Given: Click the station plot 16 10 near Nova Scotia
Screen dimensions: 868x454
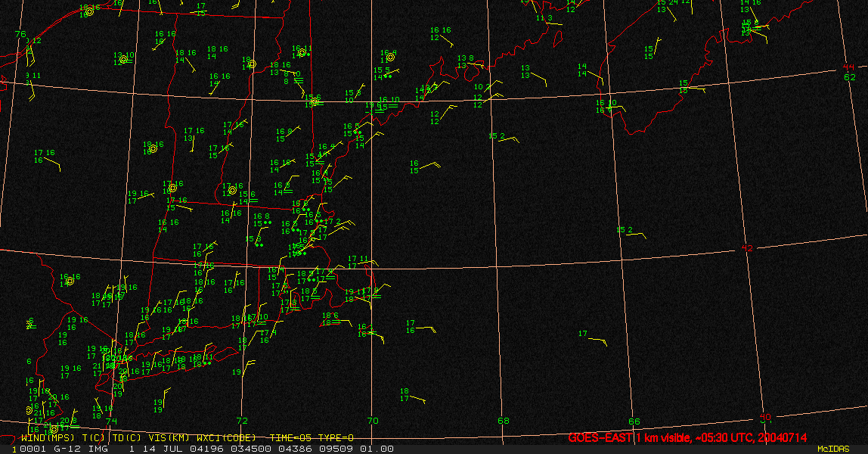Looking at the screenshot, I should [606, 106].
